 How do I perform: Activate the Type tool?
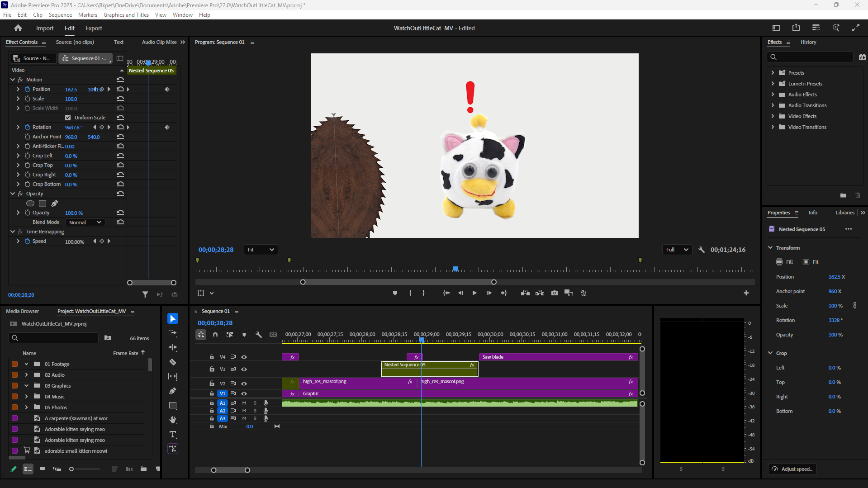173,434
